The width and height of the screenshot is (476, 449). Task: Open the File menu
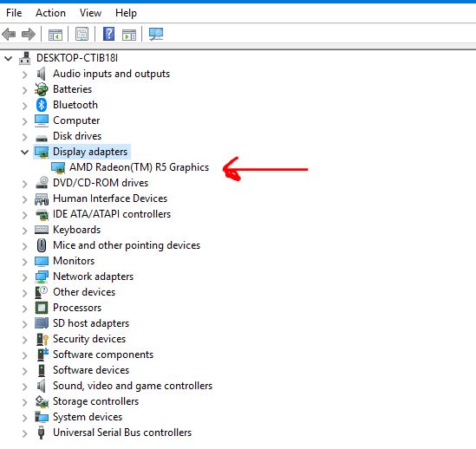[14, 13]
